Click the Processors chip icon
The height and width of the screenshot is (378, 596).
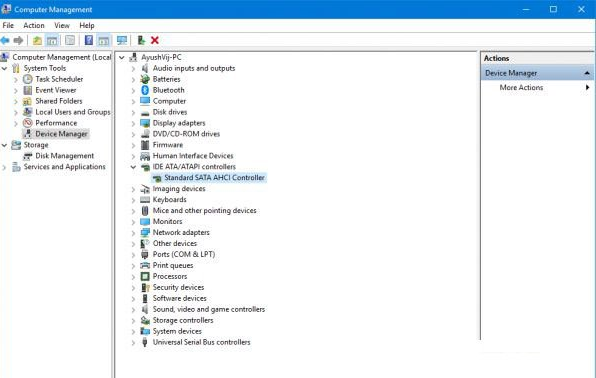tap(145, 276)
